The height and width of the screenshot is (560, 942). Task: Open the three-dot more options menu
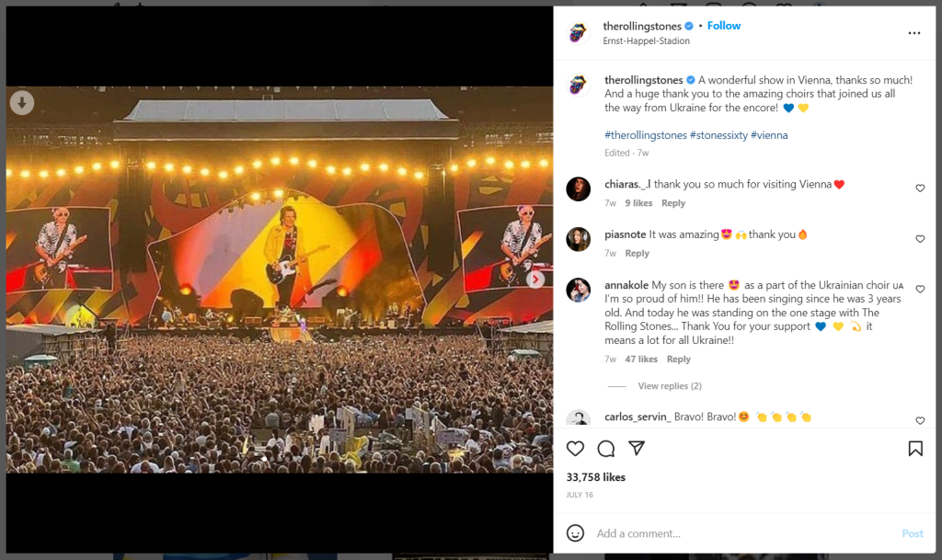913,33
